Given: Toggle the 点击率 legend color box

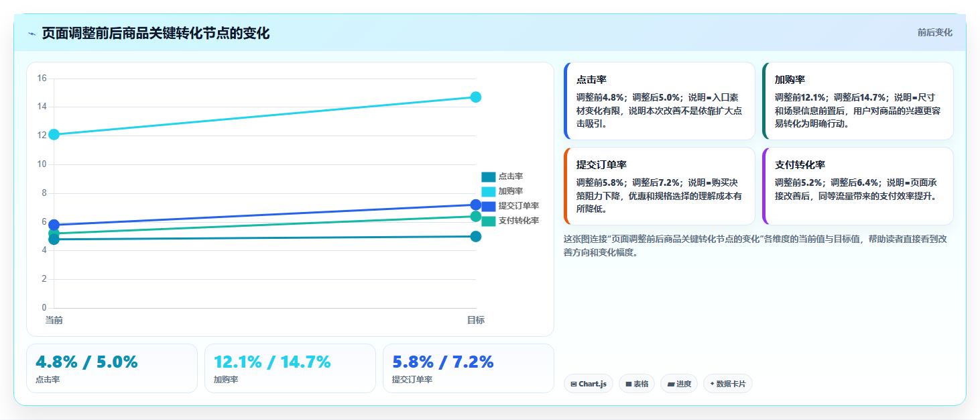Looking at the screenshot, I should pyautogui.click(x=489, y=176).
